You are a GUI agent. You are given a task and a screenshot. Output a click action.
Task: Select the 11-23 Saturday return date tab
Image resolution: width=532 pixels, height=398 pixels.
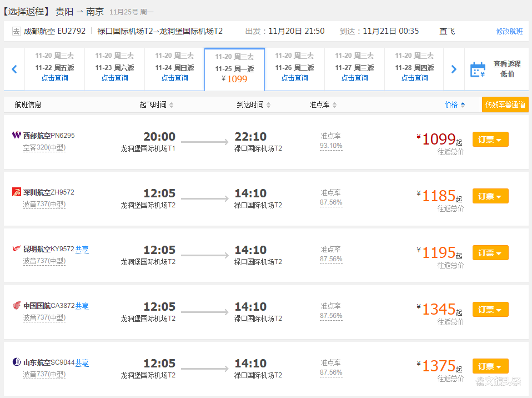[x=115, y=69]
